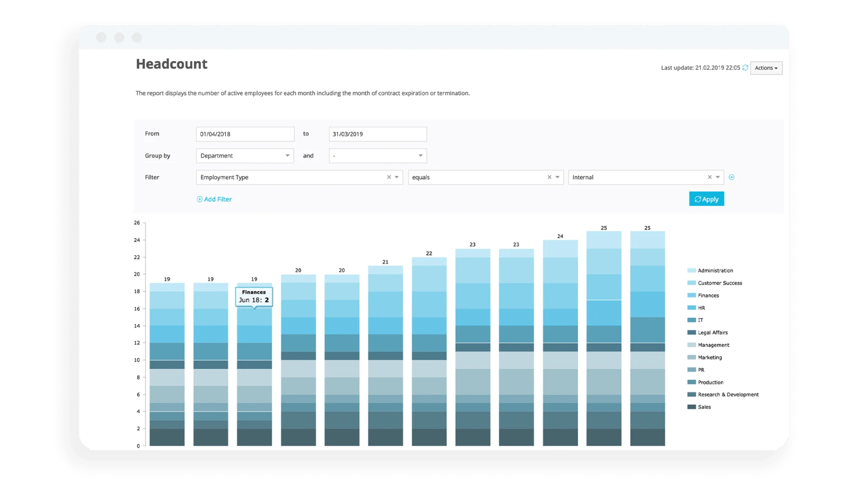Click the Apply refresh icon on Apply button
868x484 pixels.
click(x=698, y=198)
